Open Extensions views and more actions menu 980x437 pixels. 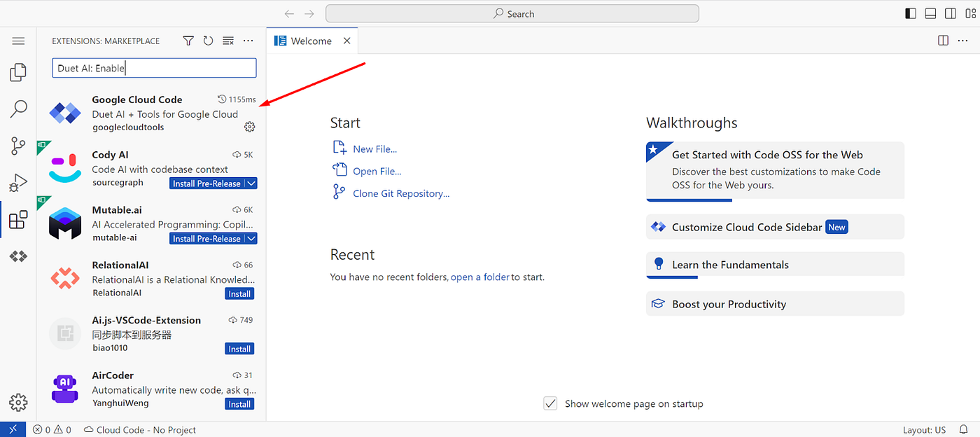click(248, 41)
